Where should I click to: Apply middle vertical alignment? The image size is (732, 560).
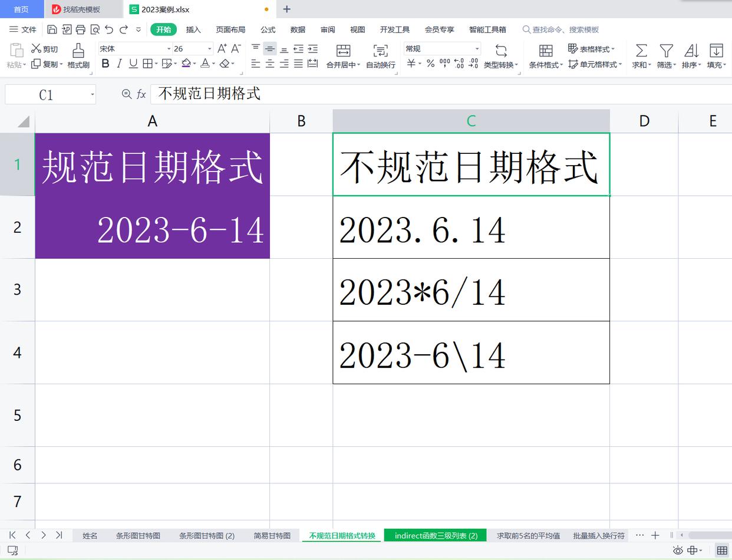point(270,49)
